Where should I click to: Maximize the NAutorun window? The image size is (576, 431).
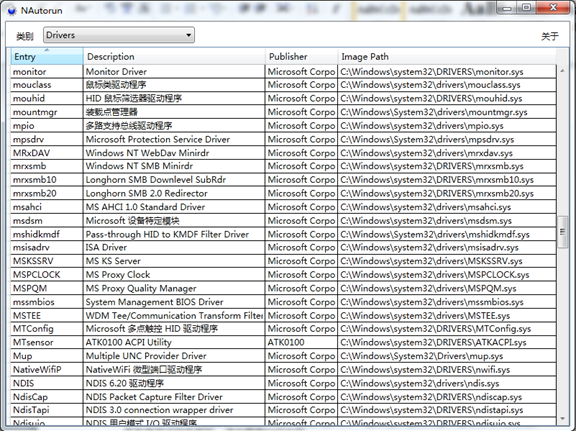coord(526,8)
